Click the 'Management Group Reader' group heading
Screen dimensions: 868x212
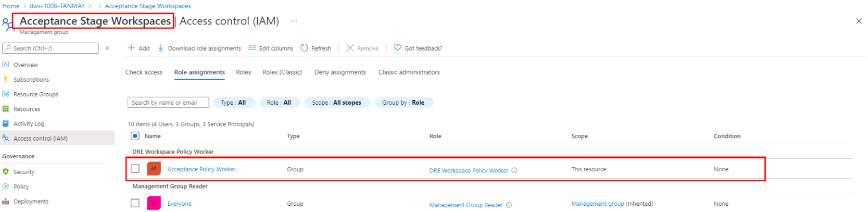click(170, 186)
